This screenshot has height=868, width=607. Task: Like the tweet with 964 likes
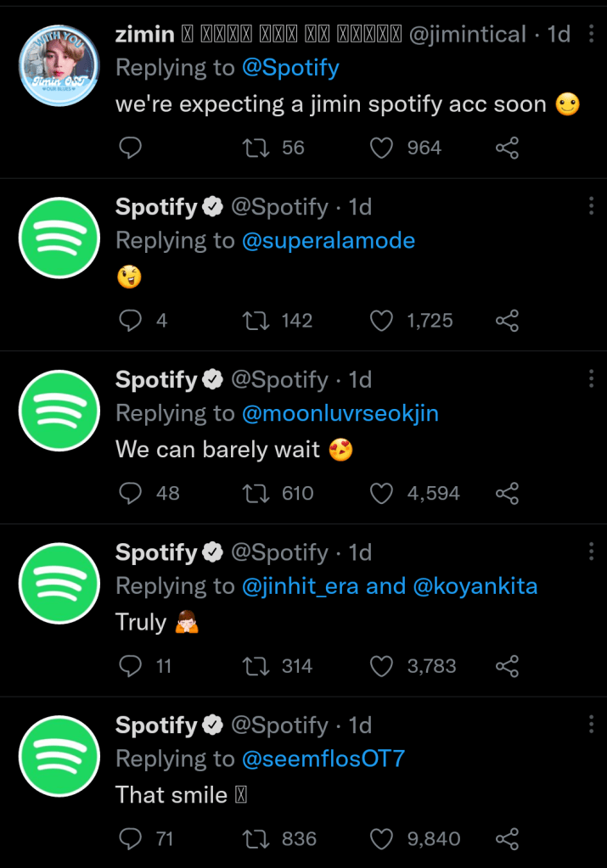click(x=383, y=148)
